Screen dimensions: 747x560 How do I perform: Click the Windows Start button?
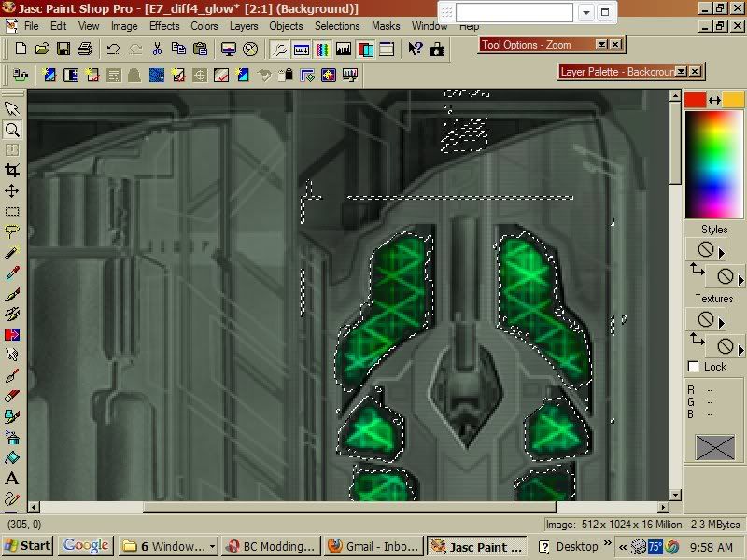27,546
